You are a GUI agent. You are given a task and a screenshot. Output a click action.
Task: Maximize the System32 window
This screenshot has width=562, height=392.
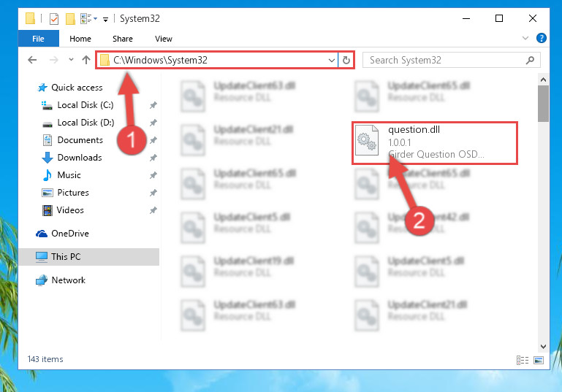[499, 19]
